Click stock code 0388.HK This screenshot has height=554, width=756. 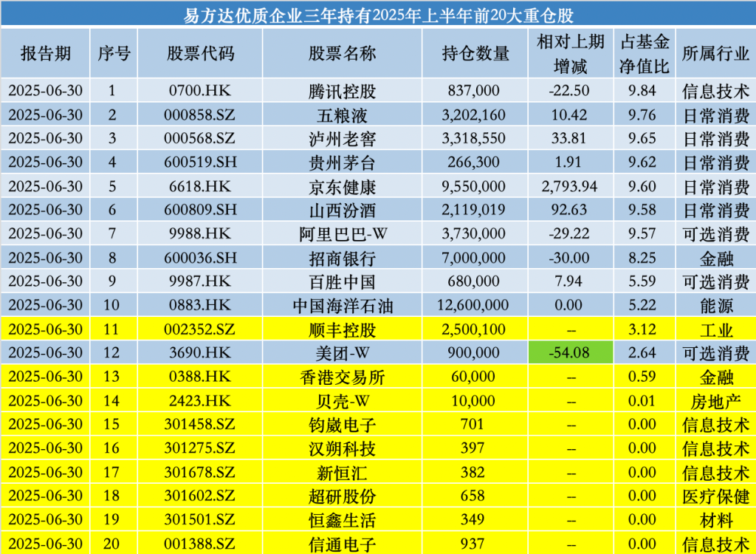(199, 377)
